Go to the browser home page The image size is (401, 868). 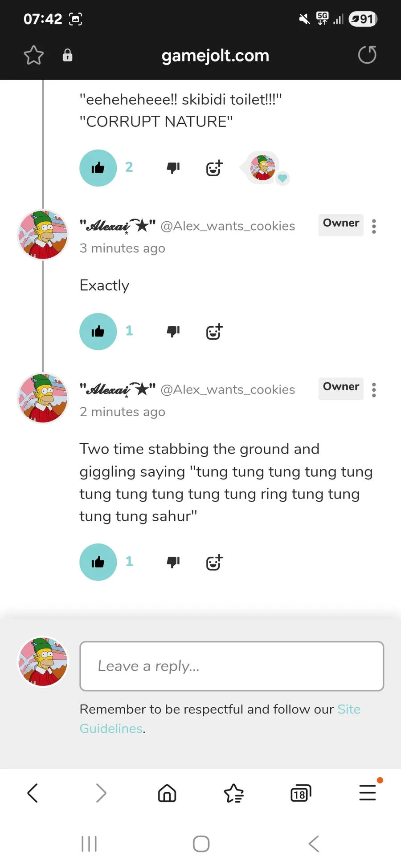point(167,793)
